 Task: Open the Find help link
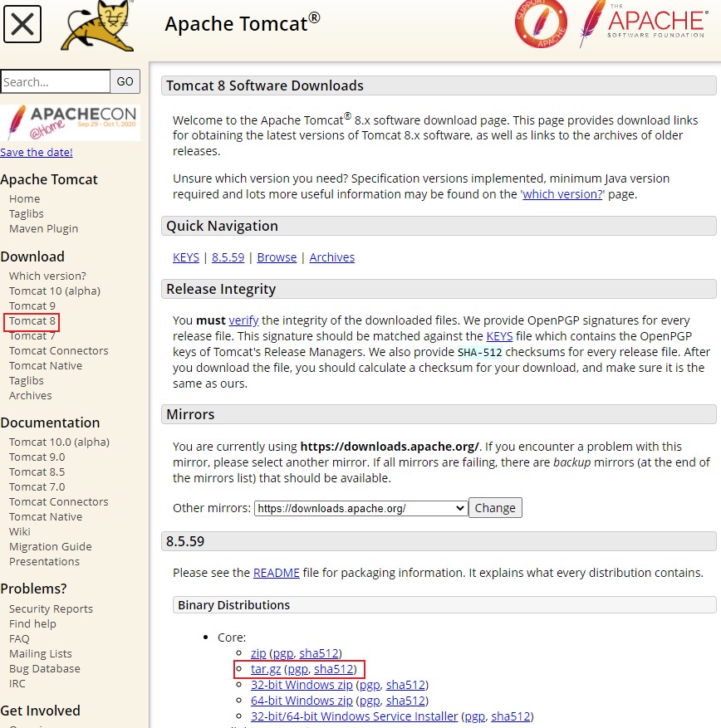[x=32, y=623]
